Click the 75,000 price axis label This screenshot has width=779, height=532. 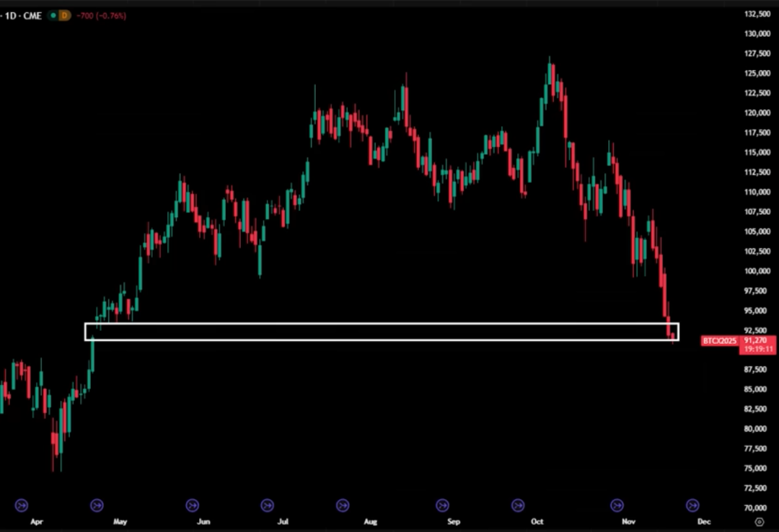pos(755,469)
